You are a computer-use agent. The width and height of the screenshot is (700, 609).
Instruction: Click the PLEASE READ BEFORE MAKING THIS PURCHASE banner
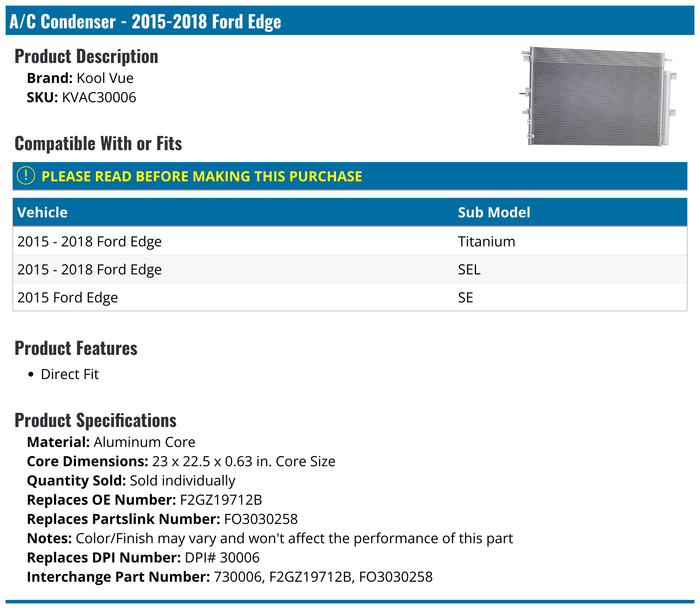pyautogui.click(x=202, y=176)
